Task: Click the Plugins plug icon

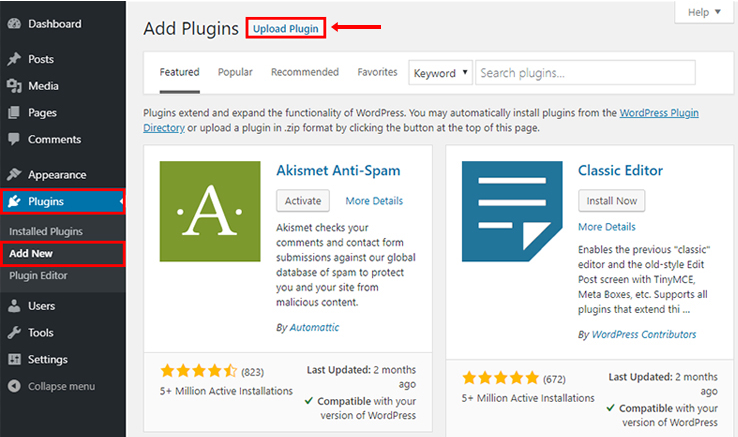Action: 15,201
